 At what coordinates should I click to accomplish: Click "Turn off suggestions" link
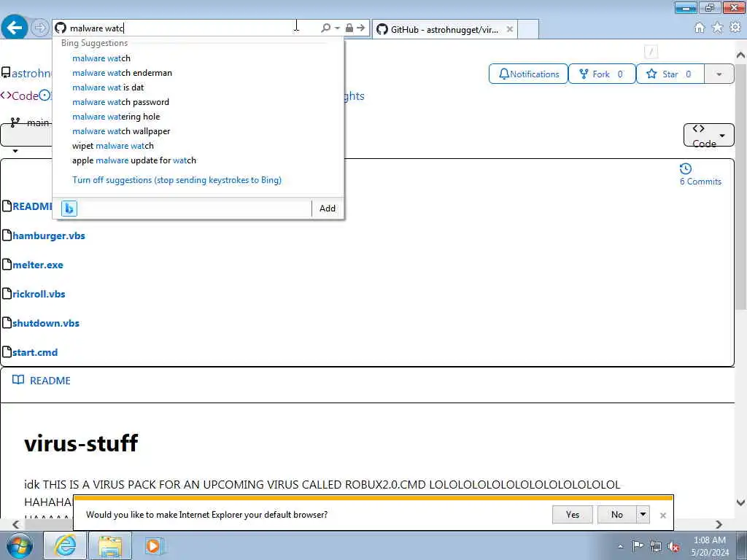click(177, 180)
